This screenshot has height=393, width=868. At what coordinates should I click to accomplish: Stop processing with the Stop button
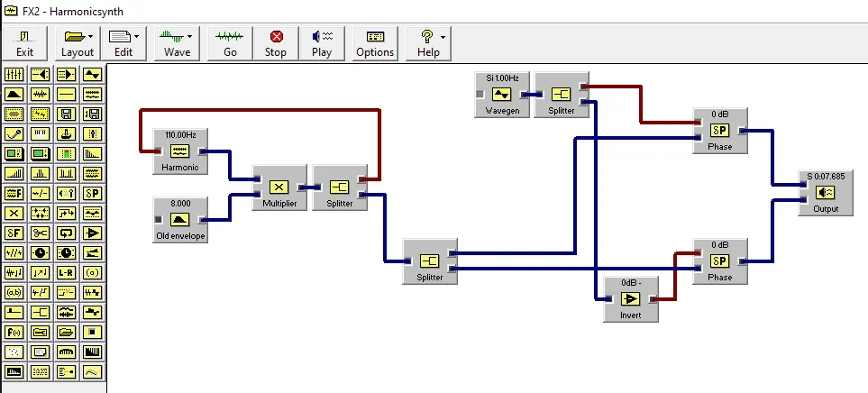pyautogui.click(x=276, y=43)
